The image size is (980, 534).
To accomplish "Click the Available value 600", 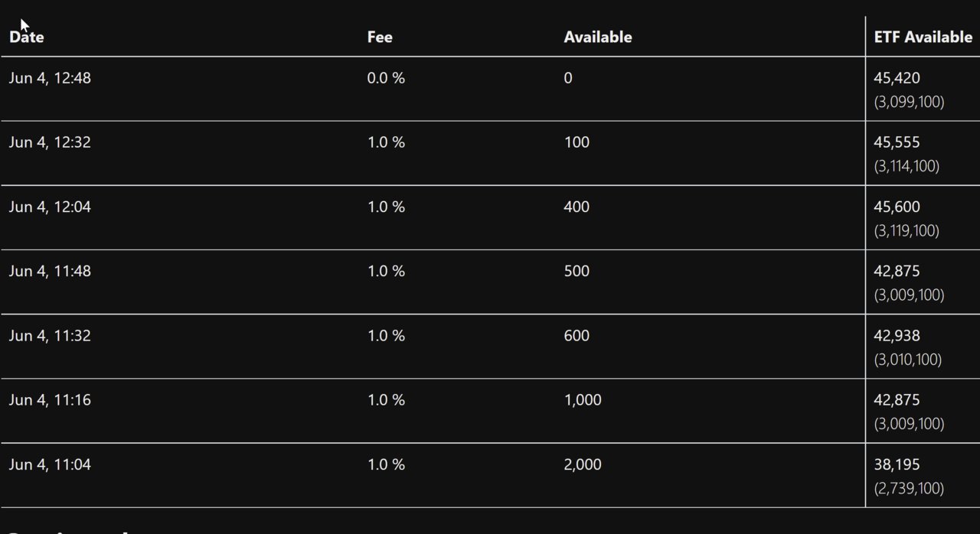I will click(x=577, y=335).
